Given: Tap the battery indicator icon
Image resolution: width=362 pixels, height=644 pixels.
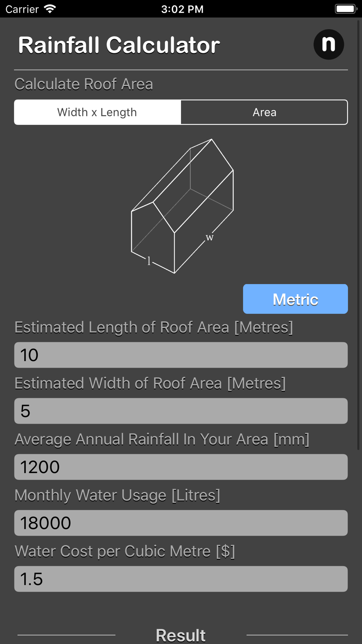Looking at the screenshot, I should pos(346,9).
